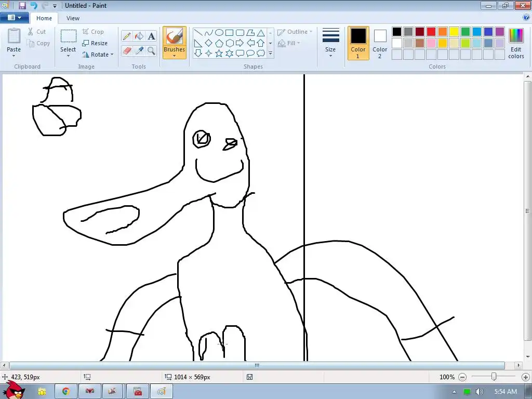Choose the Up arrow shape
Image resolution: width=532 pixels, height=399 pixels.
point(261,43)
